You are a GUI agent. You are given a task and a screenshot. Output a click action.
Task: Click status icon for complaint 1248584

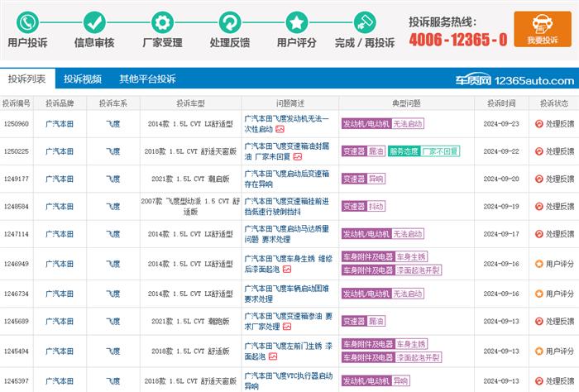[x=539, y=206]
